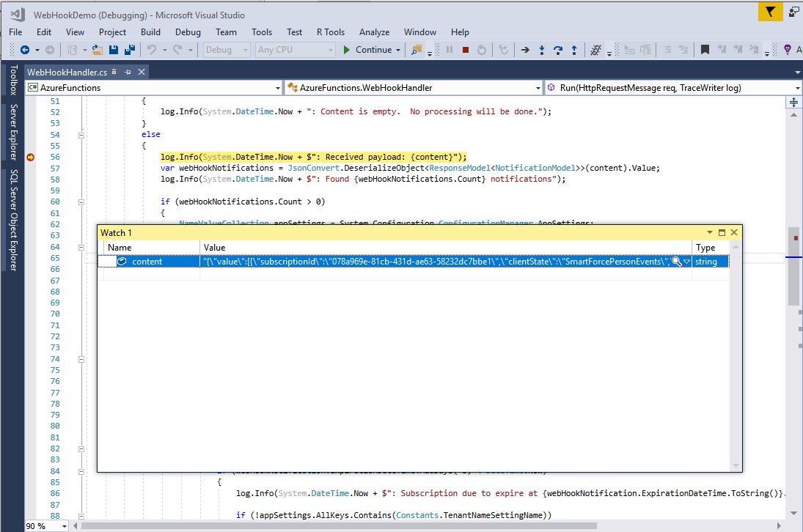Open the Watch 1 window options dropdown
803x532 pixels.
pyautogui.click(x=710, y=232)
